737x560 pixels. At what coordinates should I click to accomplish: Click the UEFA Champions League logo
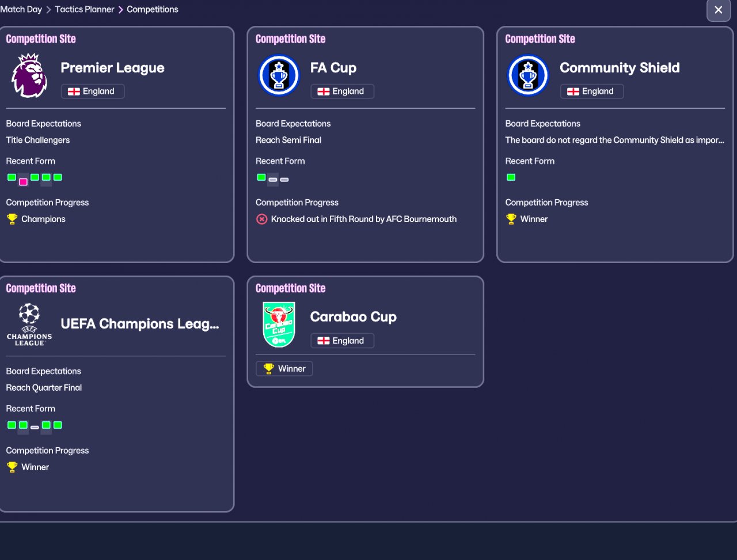tap(29, 325)
